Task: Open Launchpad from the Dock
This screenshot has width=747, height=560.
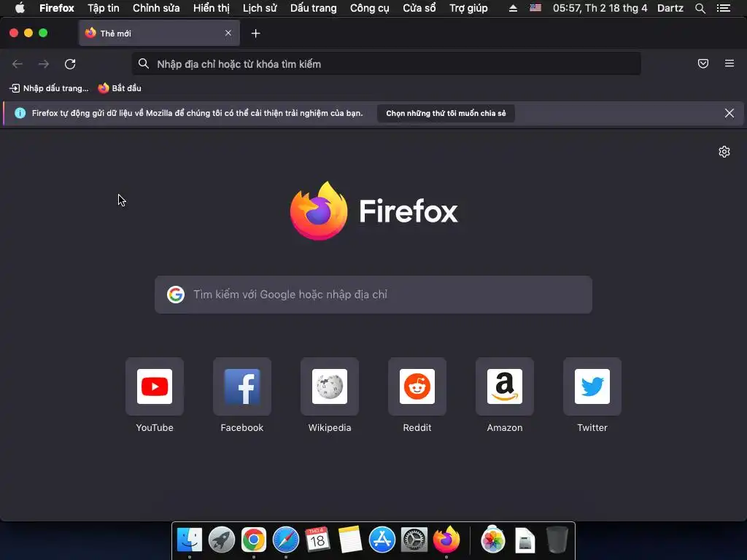Action: pyautogui.click(x=222, y=540)
